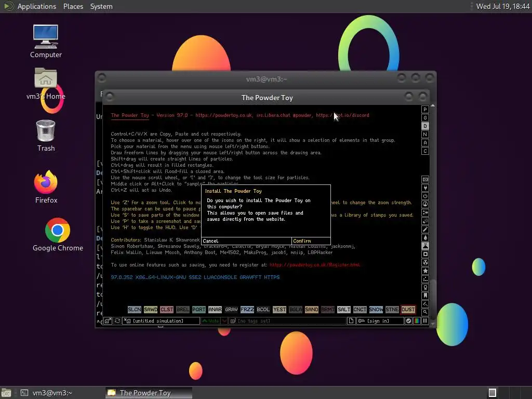Open the Powered Materials power icon
The width and height of the screenshot is (532, 399).
425,196
